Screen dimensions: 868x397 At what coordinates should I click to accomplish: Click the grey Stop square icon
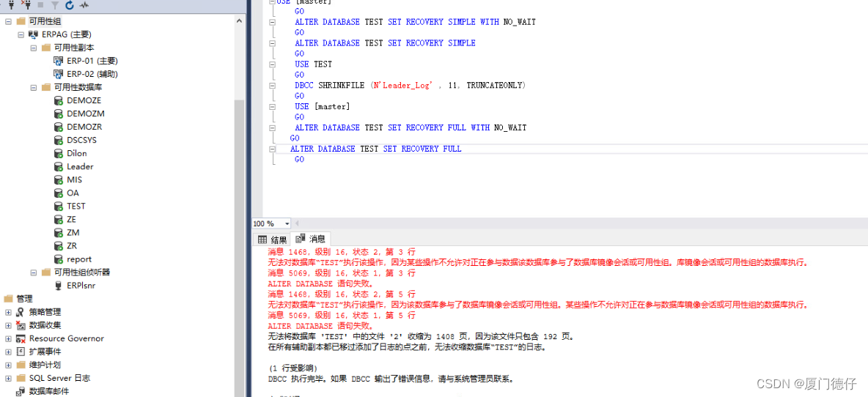click(x=40, y=5)
